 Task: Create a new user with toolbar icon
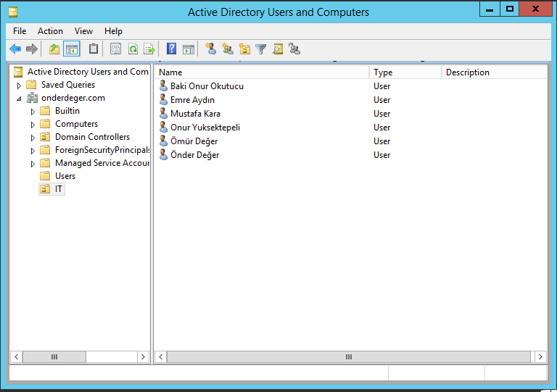[x=210, y=49]
